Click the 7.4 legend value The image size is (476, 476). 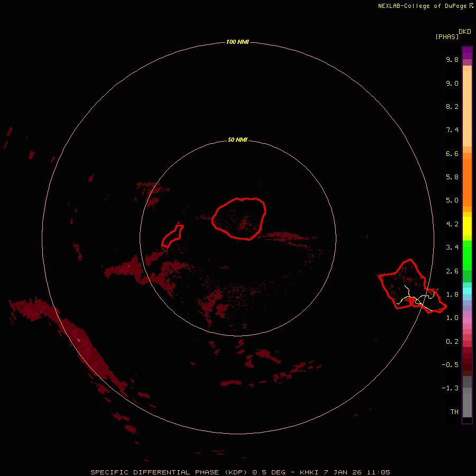tap(452, 130)
